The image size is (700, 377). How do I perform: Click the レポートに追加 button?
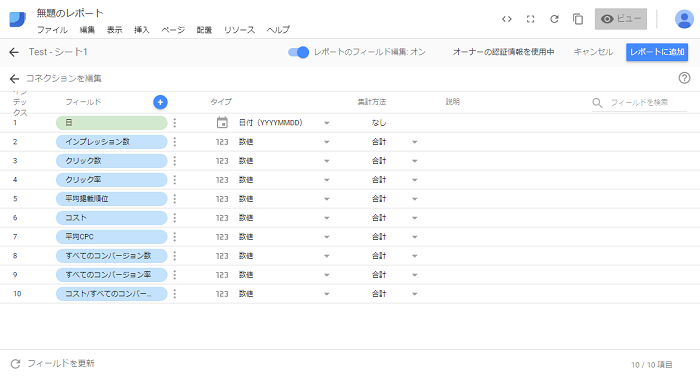click(x=657, y=52)
